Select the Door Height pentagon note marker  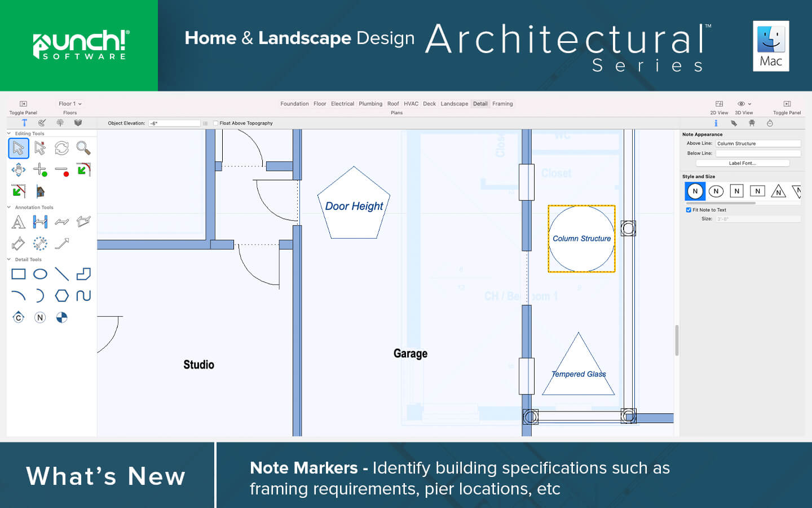(354, 203)
